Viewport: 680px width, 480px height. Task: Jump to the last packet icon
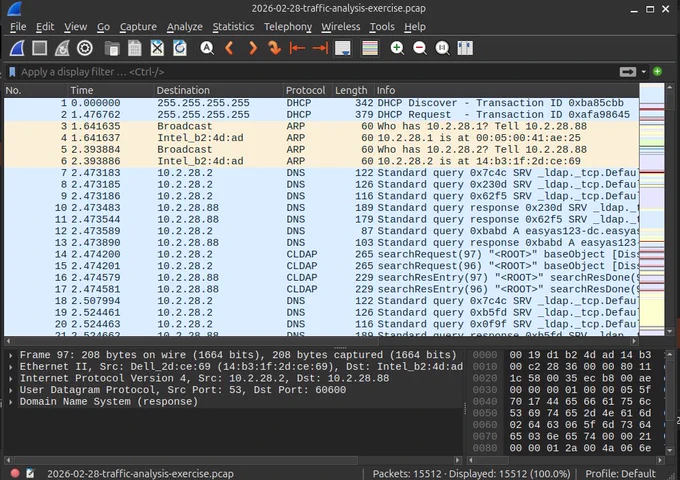click(320, 48)
